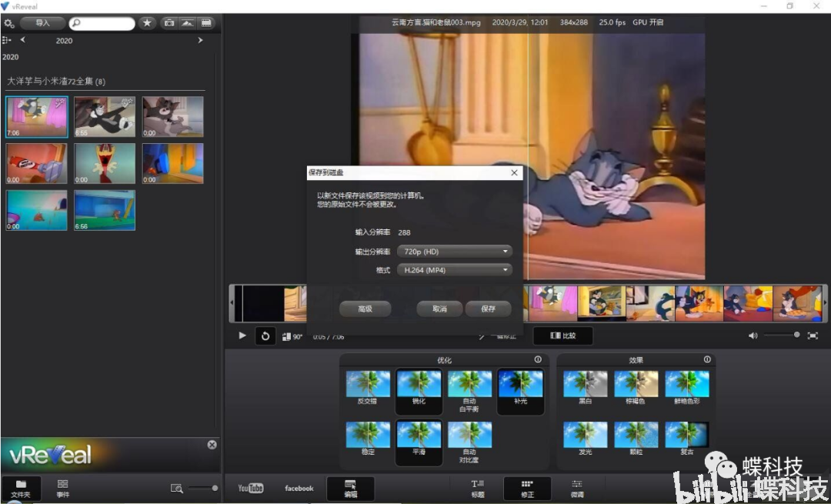Open the 修正 fix tab
Screen dimensions: 831x504
pyautogui.click(x=527, y=489)
